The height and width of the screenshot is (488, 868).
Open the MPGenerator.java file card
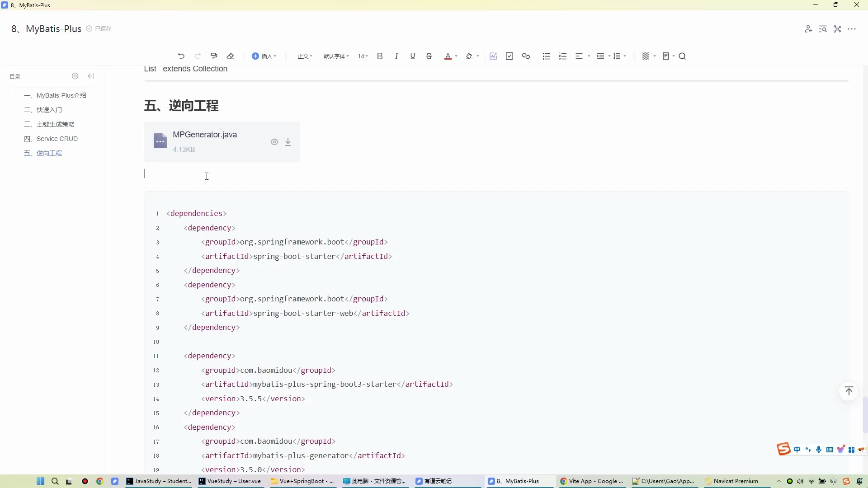pos(222,141)
